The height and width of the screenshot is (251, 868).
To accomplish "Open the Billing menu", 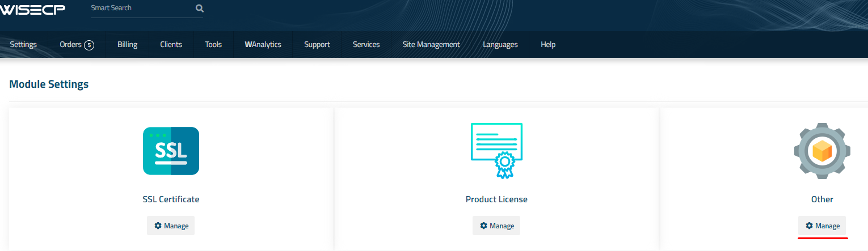I will pos(127,44).
